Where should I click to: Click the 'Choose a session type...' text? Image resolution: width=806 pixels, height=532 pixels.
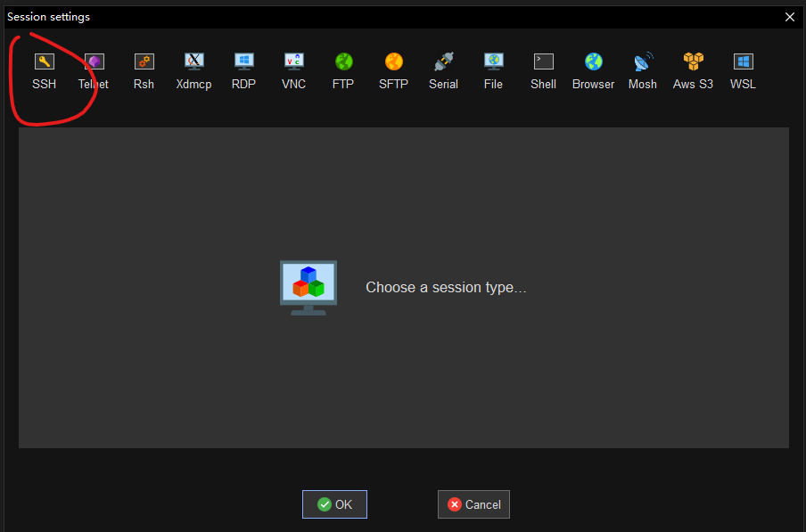click(446, 287)
